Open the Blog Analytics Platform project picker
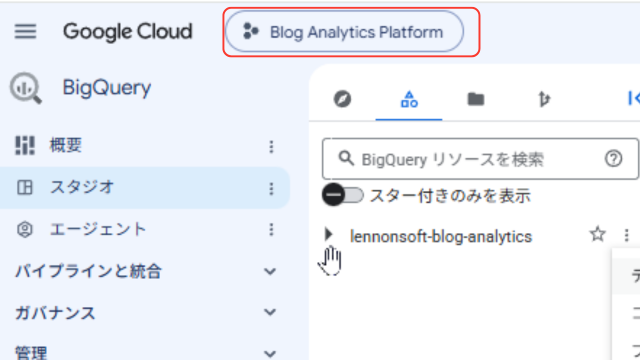 344,31
